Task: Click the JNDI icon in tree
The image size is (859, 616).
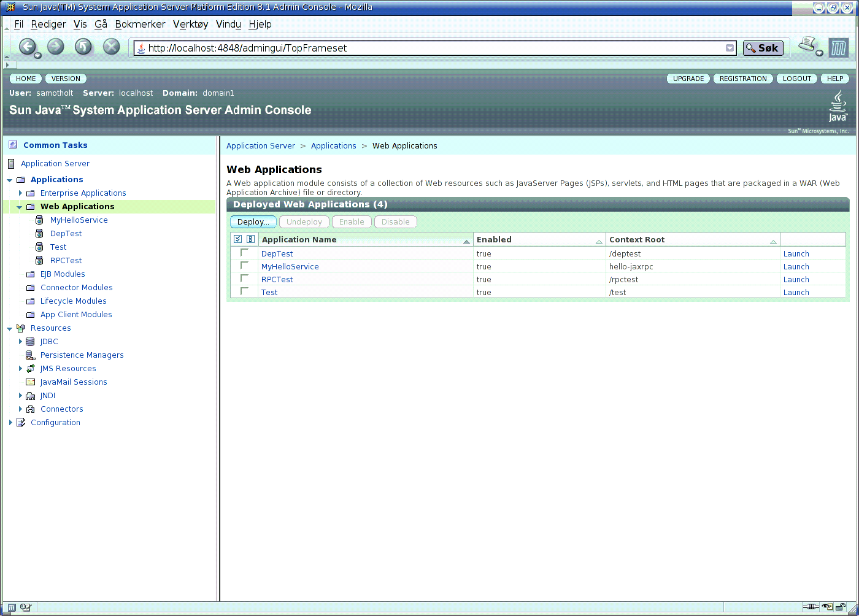Action: [31, 396]
